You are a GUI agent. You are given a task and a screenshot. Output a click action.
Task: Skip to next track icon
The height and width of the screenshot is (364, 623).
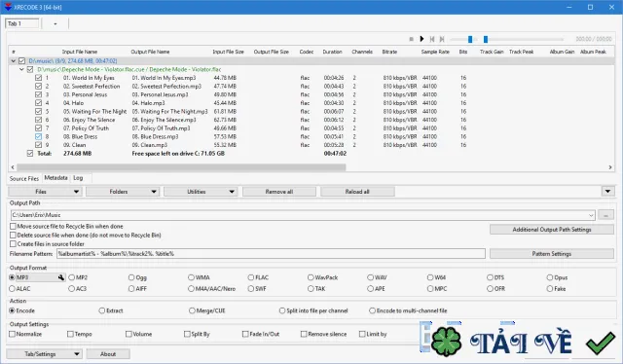click(442, 39)
